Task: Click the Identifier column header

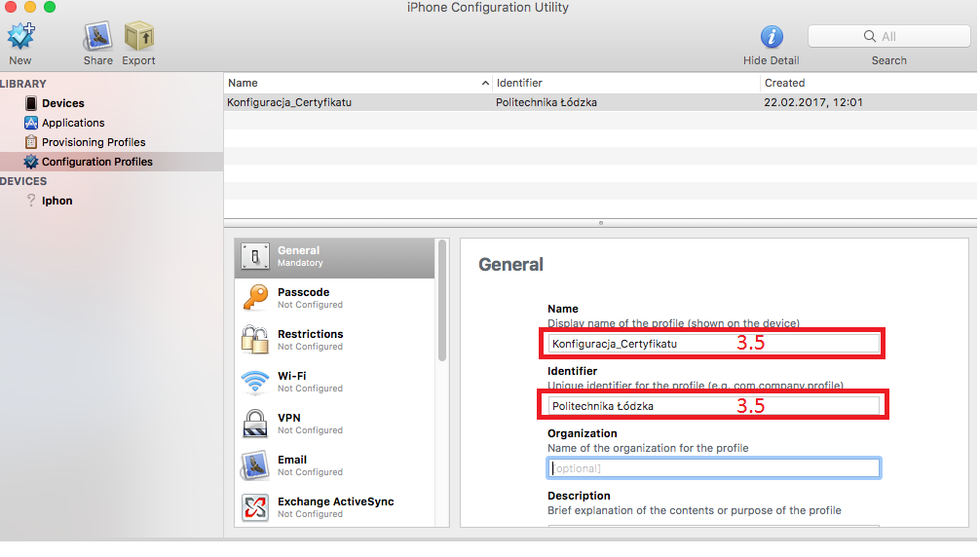Action: 625,83
